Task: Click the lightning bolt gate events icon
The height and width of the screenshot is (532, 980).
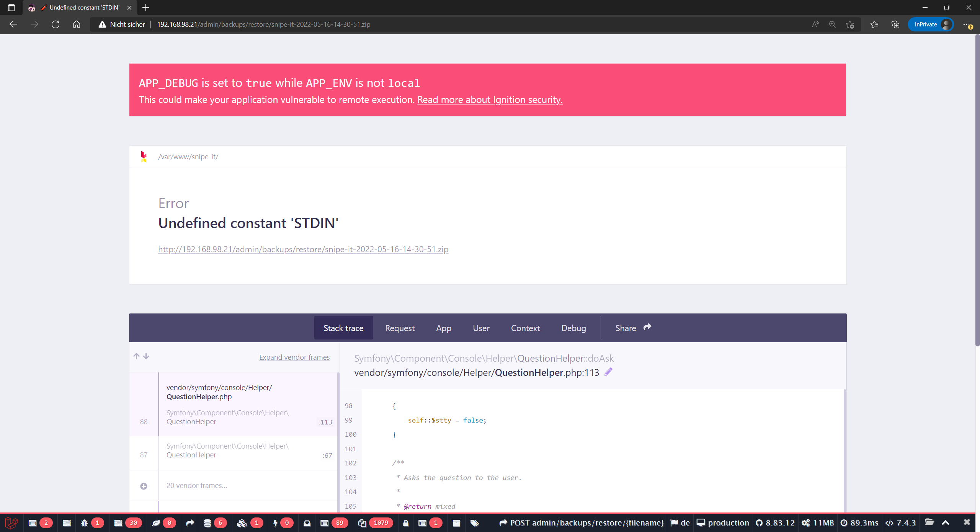Action: click(x=276, y=523)
